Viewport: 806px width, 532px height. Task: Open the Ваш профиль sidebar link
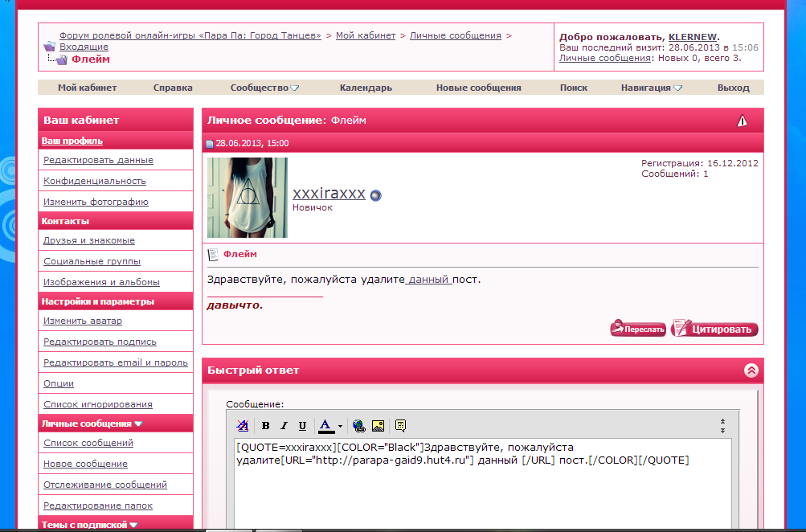click(72, 141)
